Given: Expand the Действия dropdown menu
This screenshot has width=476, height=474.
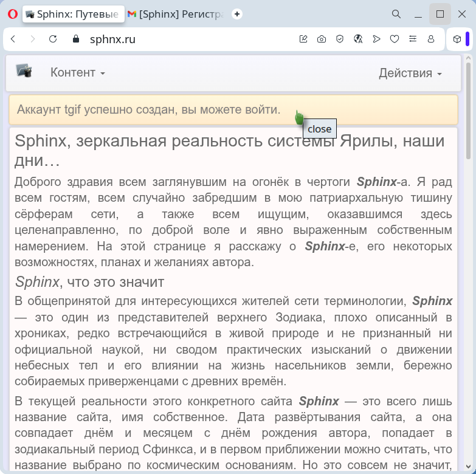Looking at the screenshot, I should coord(410,74).
